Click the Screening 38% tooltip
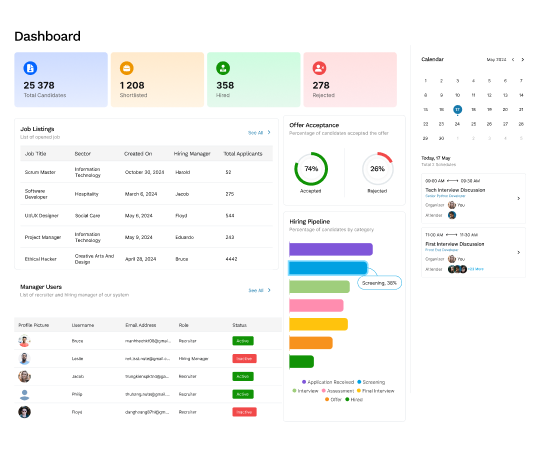544x456 pixels. (x=379, y=283)
